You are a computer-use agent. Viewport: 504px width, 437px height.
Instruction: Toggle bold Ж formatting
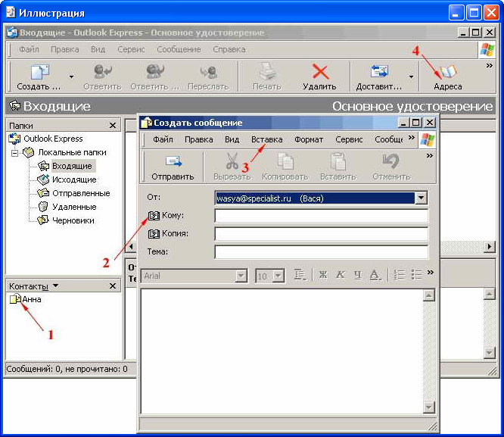coord(322,275)
